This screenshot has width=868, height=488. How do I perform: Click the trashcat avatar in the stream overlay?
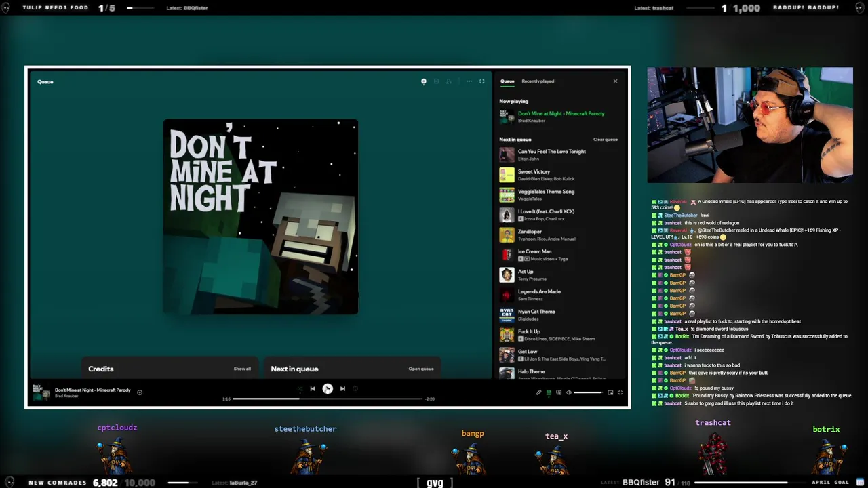tap(713, 453)
